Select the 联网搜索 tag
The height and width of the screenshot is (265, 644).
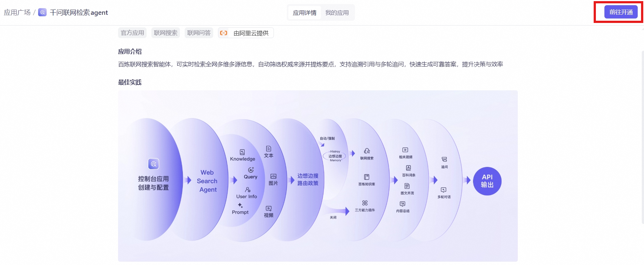165,33
